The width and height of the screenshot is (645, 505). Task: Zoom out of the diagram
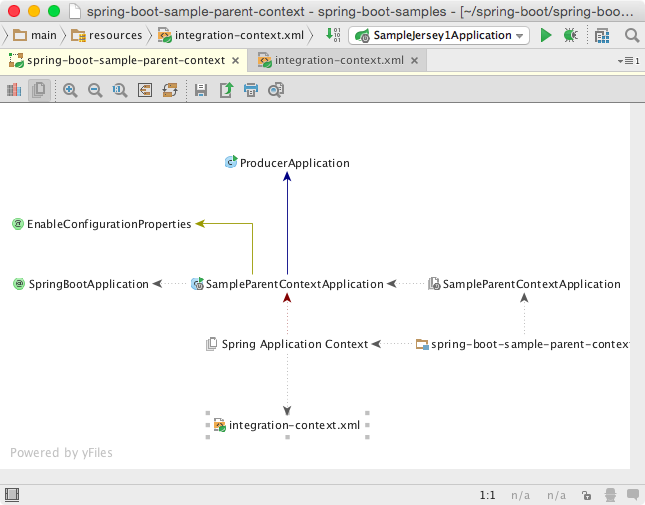pos(95,90)
